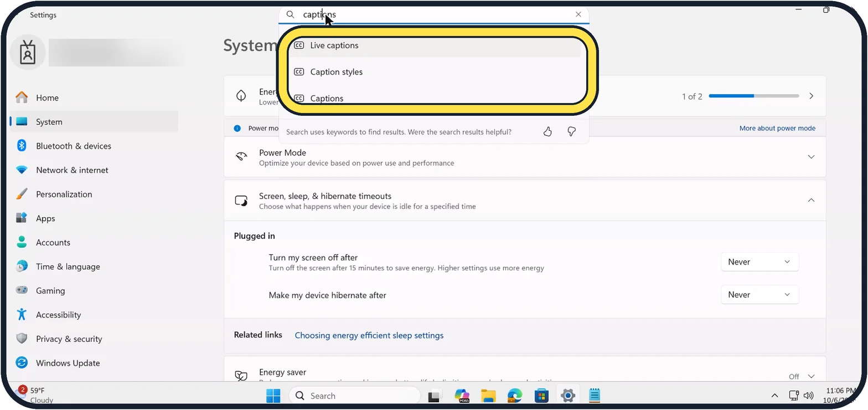This screenshot has height=410, width=868.
Task: Open Microsoft Store from taskbar
Action: (x=541, y=396)
